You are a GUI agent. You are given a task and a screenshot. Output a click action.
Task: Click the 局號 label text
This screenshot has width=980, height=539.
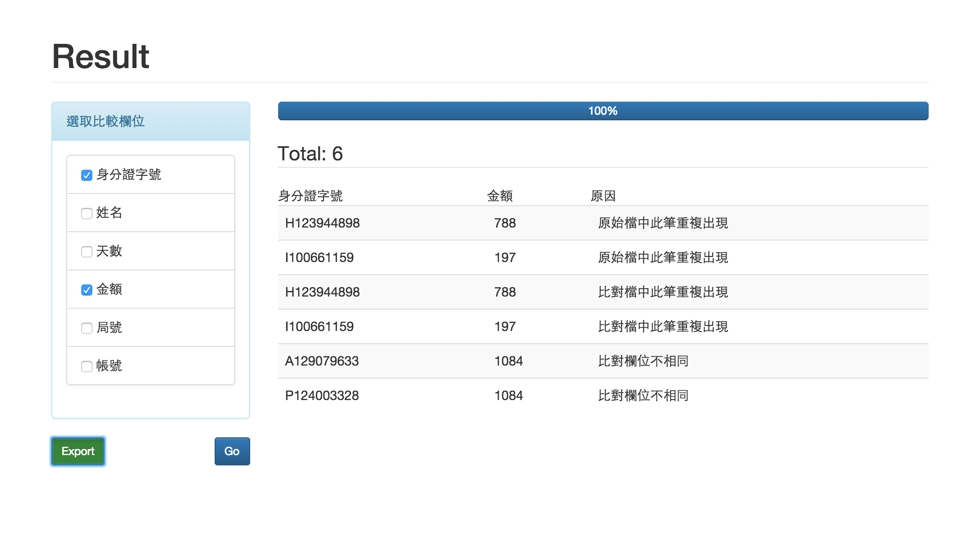tap(109, 327)
